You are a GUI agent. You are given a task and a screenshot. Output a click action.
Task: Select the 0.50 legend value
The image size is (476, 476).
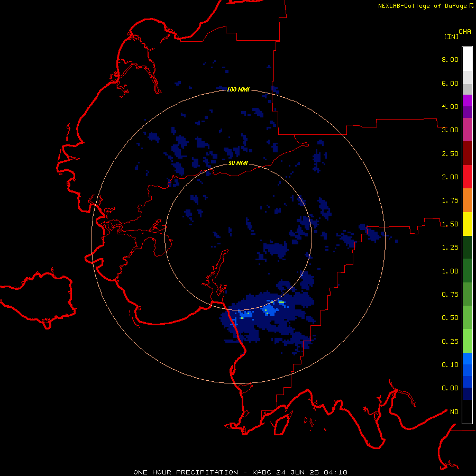pos(450,318)
